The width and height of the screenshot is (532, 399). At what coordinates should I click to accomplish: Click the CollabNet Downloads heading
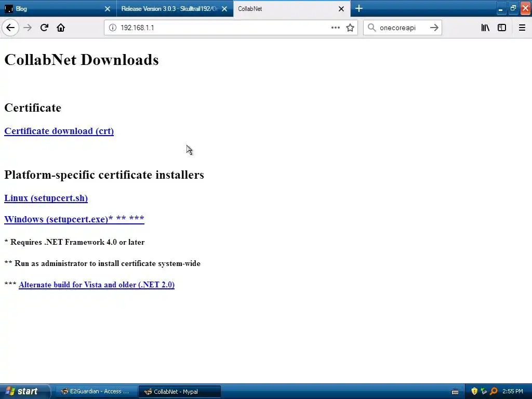82,60
